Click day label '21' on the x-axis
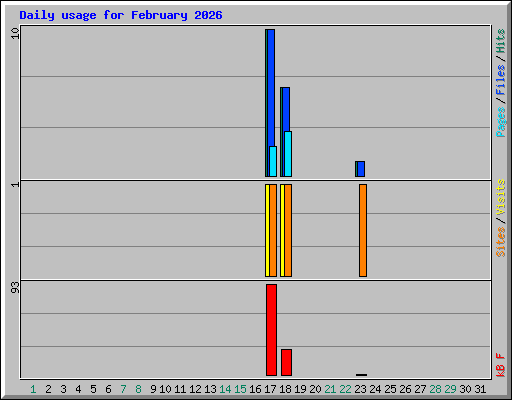Image resolution: width=512 pixels, height=400 pixels. pyautogui.click(x=330, y=389)
